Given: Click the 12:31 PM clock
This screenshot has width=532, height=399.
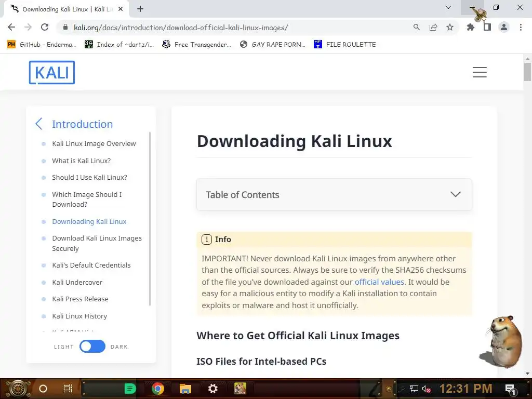Looking at the screenshot, I should 465,389.
